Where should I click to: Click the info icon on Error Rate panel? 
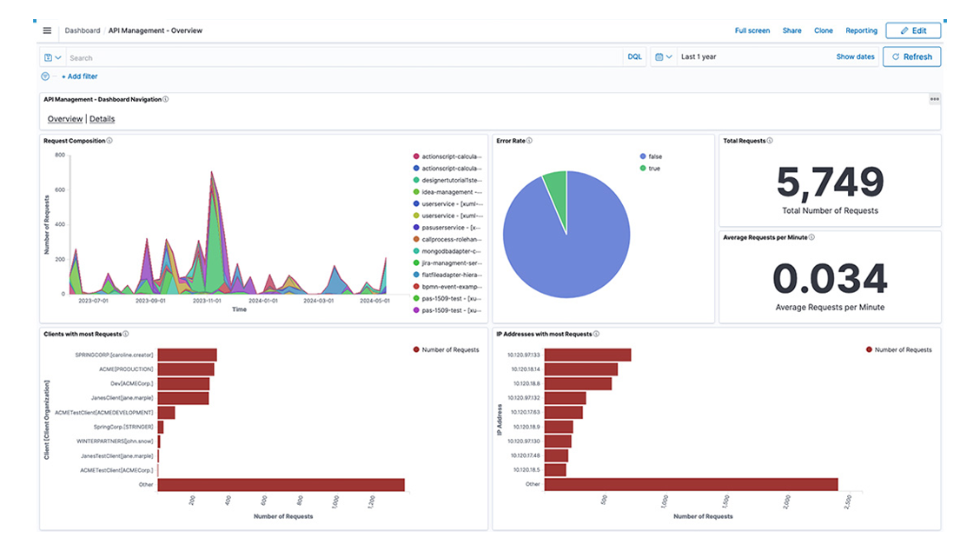529,141
